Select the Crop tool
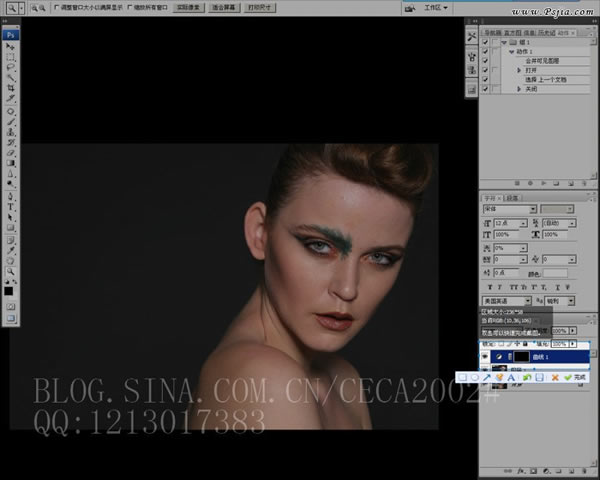600x480 pixels. click(x=10, y=88)
